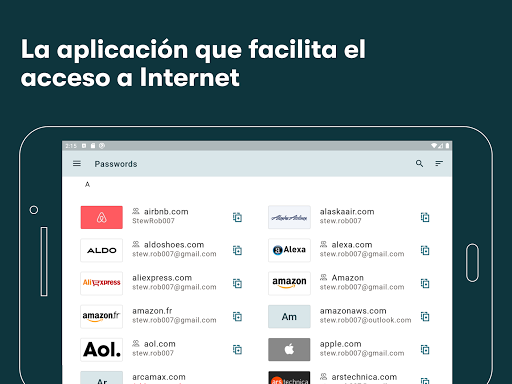Screen dimensions: 512x384
Task: Open the AliExpress logo thumbnail
Action: [x=102, y=283]
